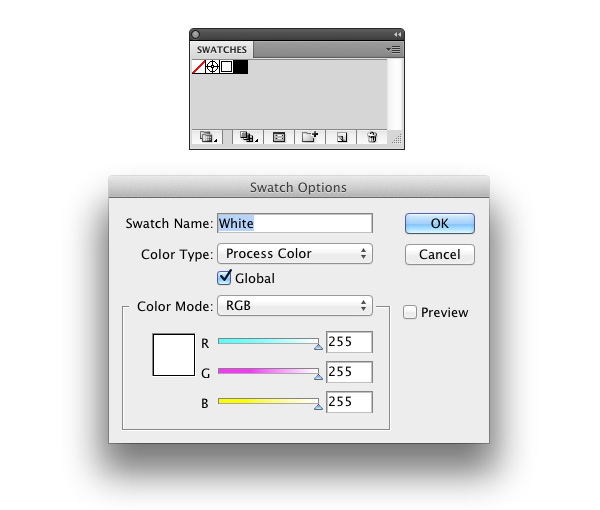Open the Swatches panel flyout menu
Image resolution: width=600 pixels, height=510 pixels.
coord(393,49)
